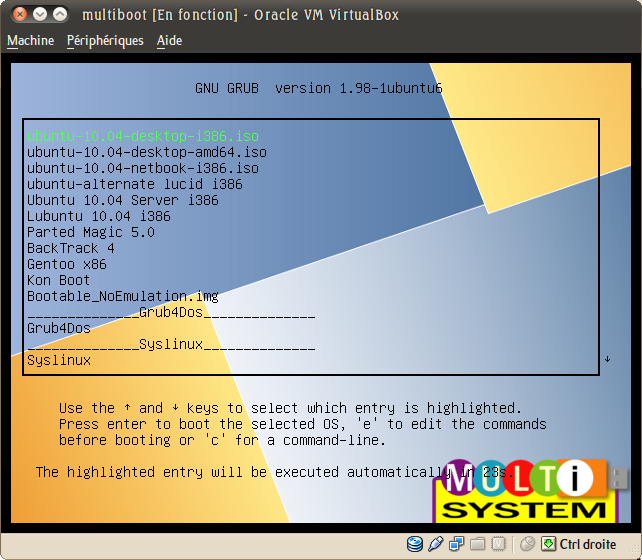Select ubuntu-10.04-netbook-i386.iso entry

coord(143,168)
